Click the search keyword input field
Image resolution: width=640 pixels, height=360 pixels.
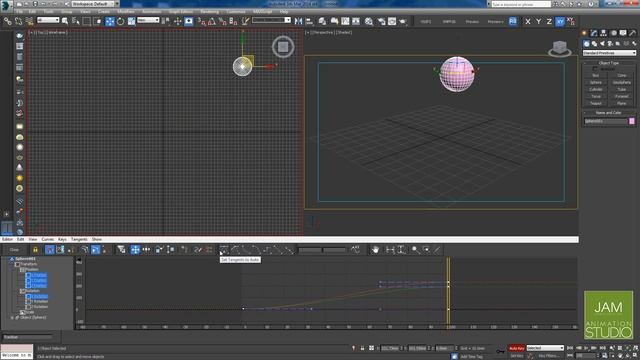point(520,4)
